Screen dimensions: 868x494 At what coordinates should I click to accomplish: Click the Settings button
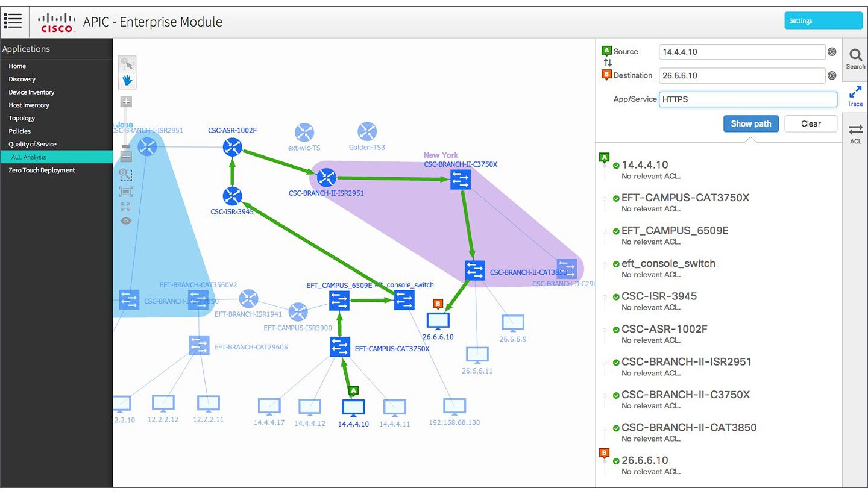823,20
